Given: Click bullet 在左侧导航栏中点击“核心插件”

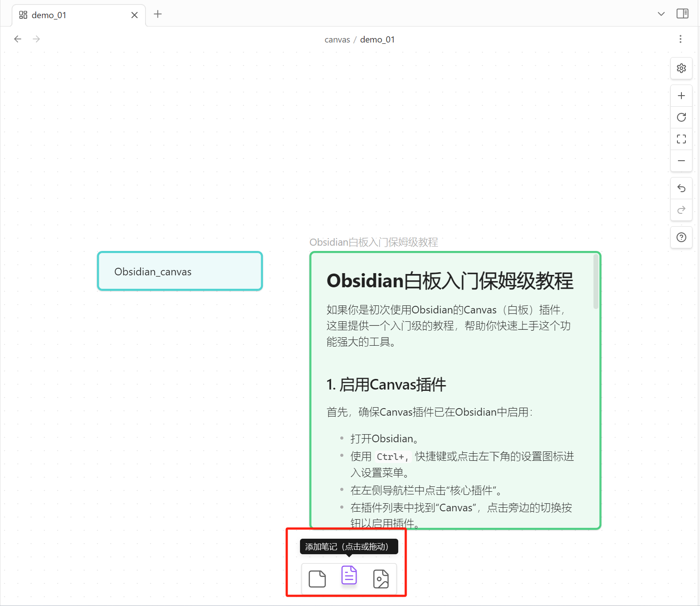Looking at the screenshot, I should (427, 490).
